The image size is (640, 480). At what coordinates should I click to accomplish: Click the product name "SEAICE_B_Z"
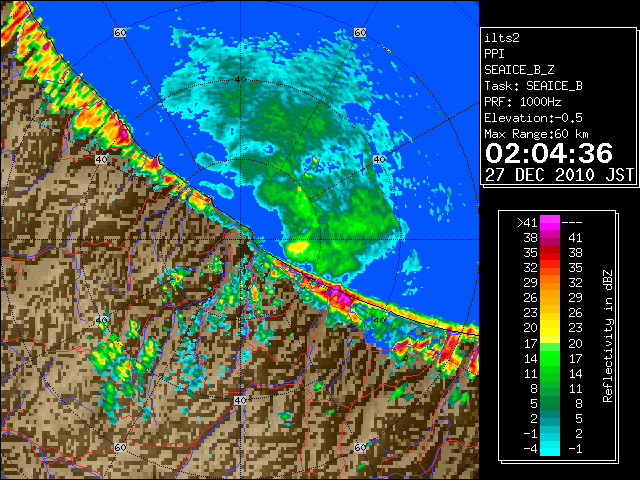click(519, 70)
